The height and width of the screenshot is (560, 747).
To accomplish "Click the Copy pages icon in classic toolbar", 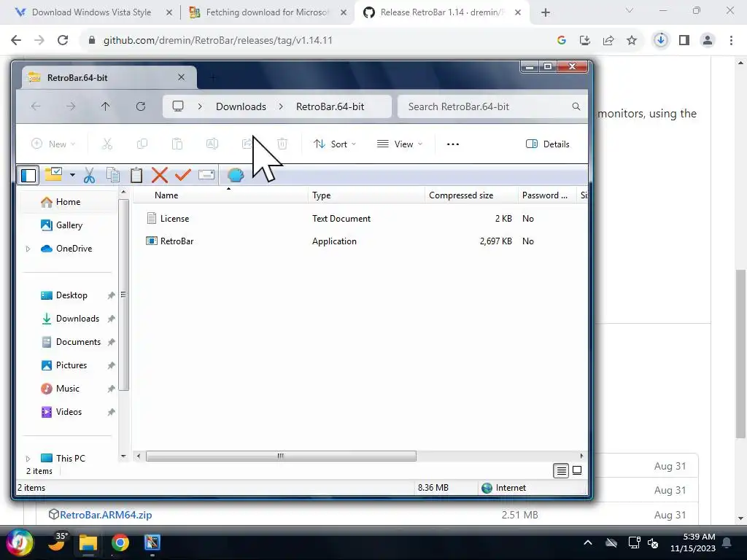I will pyautogui.click(x=113, y=175).
